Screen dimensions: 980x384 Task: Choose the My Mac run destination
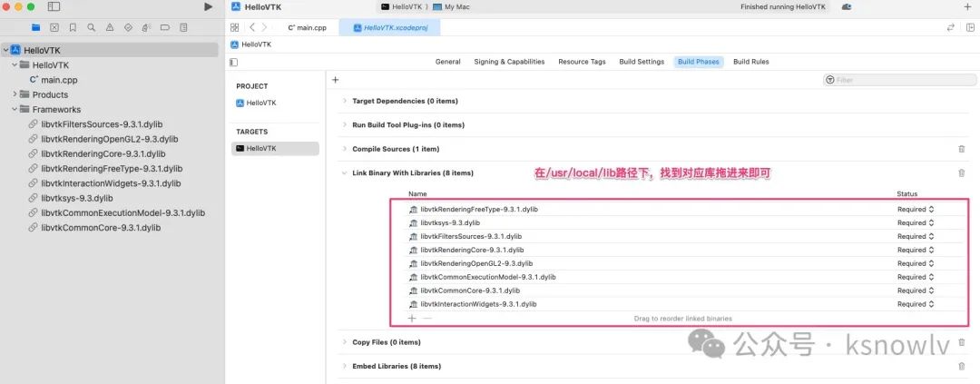coord(451,7)
